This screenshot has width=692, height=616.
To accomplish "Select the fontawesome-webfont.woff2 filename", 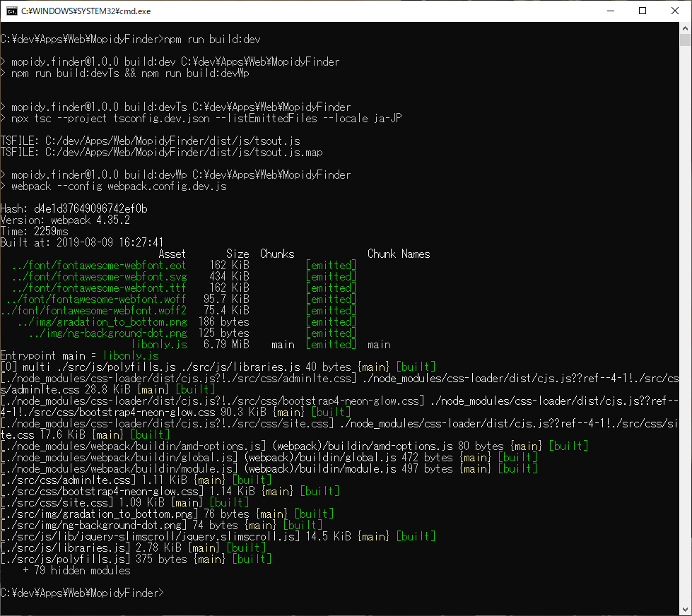I will 95,310.
